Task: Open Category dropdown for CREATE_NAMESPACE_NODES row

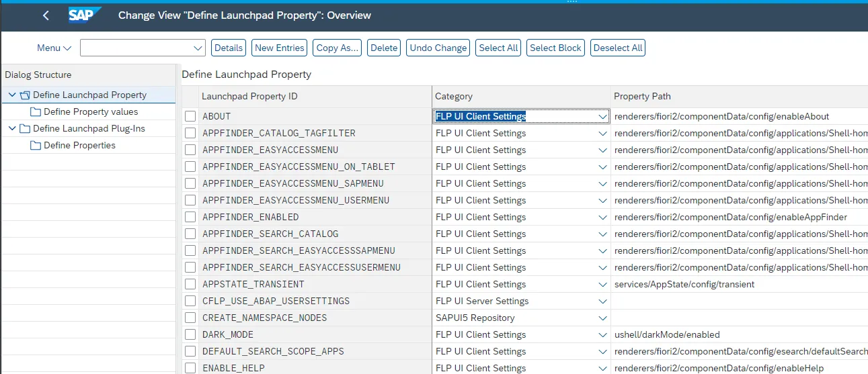Action: pos(602,318)
